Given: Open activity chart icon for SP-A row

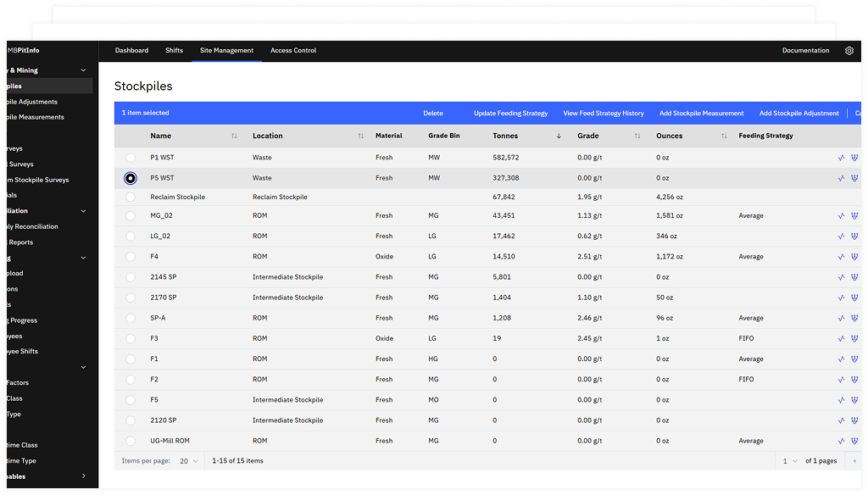Looking at the screenshot, I should click(x=842, y=319).
